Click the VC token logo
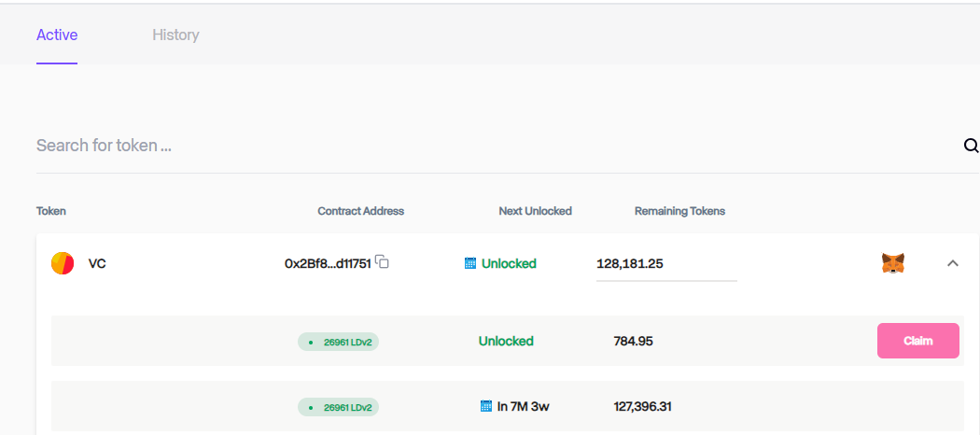This screenshot has height=435, width=980. 63,263
